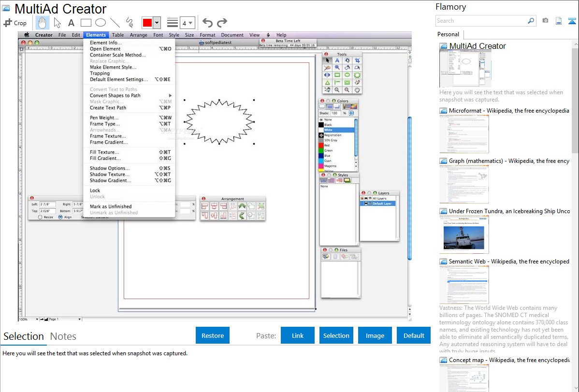Choose the oval tool in Tools palette

347,75
